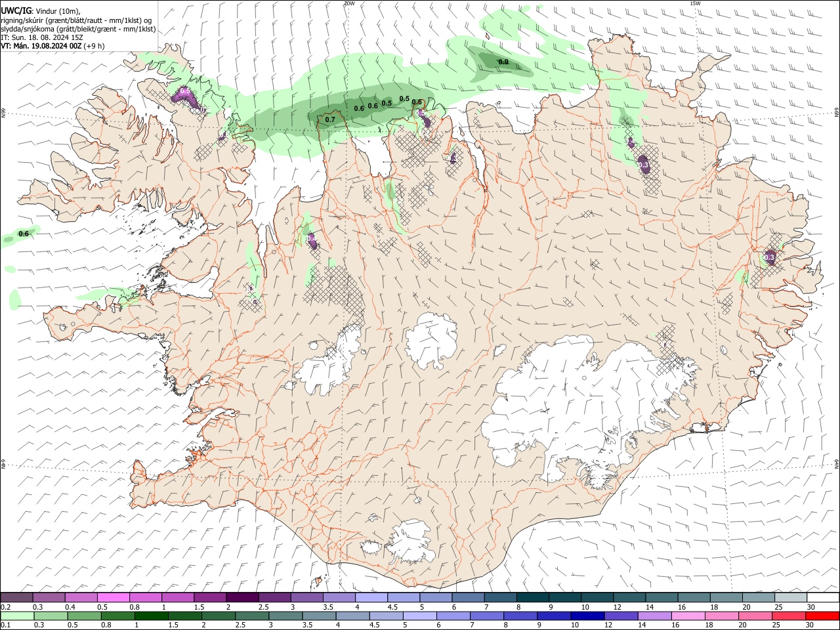Pick the deep navy blue swatch between 10 and 12

pyautogui.click(x=588, y=616)
